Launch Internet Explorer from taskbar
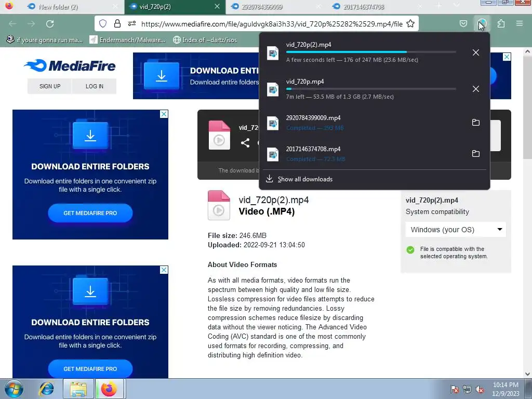 click(x=46, y=389)
